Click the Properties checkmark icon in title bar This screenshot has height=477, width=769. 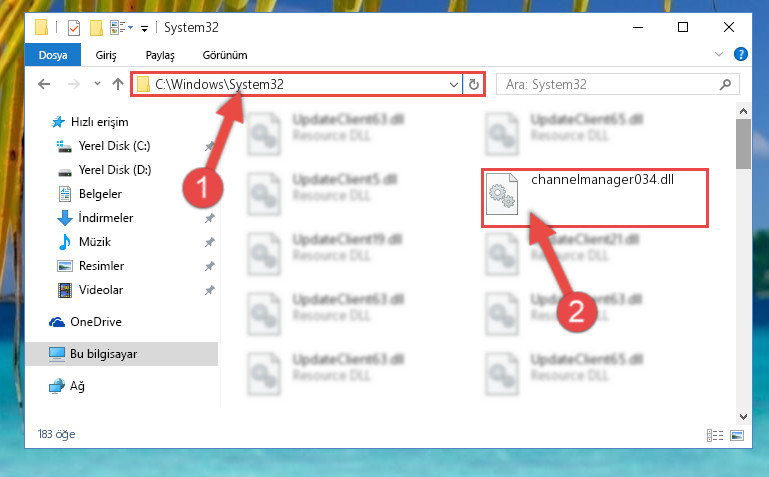74,28
